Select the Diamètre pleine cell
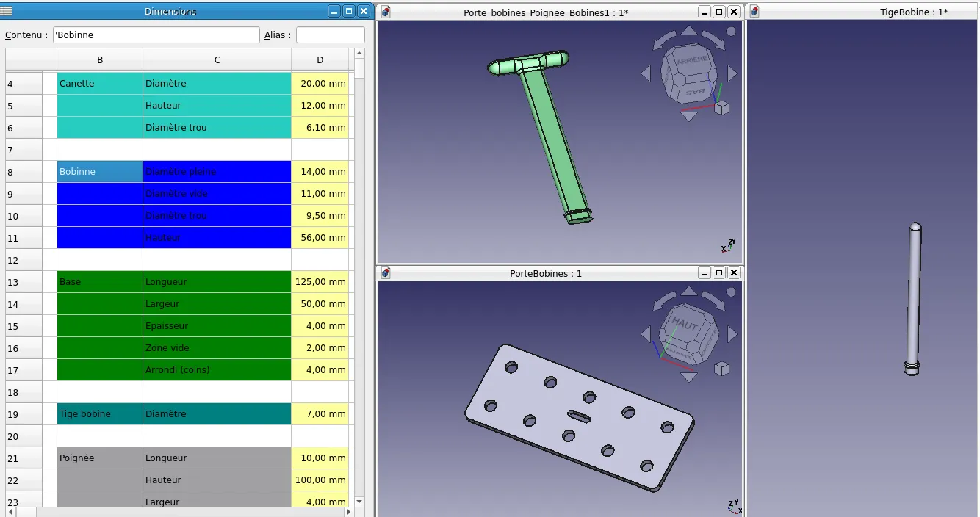Image resolution: width=980 pixels, height=517 pixels. 217,172
